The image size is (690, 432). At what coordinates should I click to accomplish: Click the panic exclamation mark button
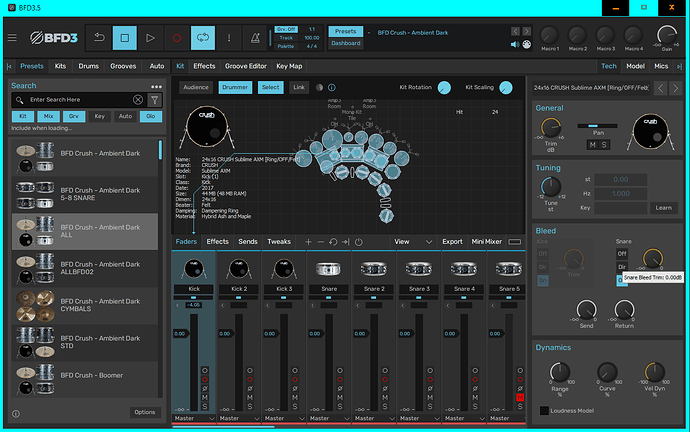(x=229, y=38)
